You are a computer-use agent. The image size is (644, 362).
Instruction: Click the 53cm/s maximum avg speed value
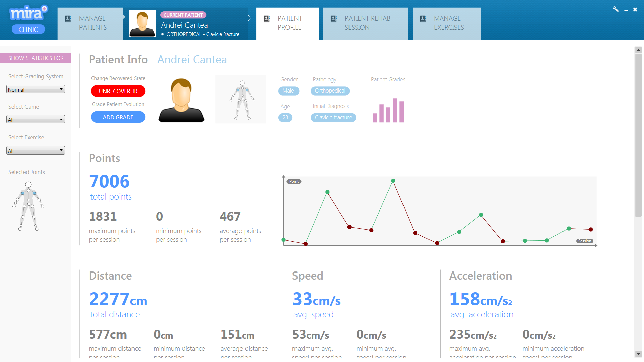coord(311,335)
